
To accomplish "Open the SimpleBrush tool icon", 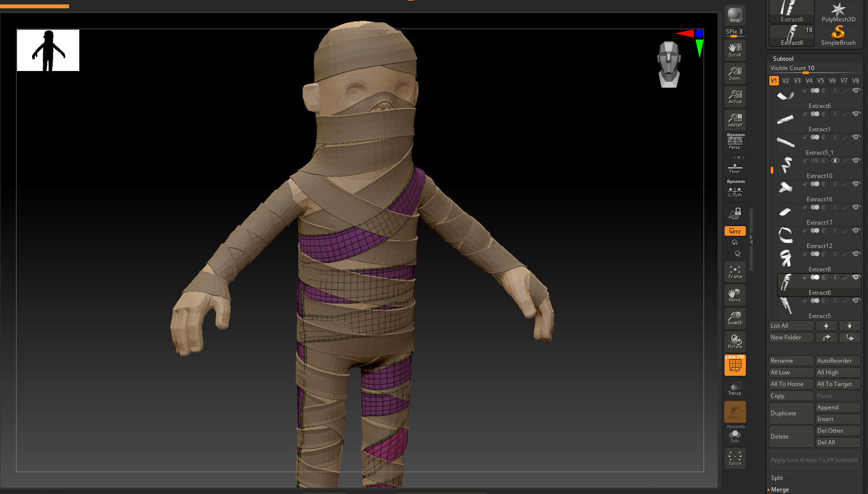I will (x=838, y=35).
